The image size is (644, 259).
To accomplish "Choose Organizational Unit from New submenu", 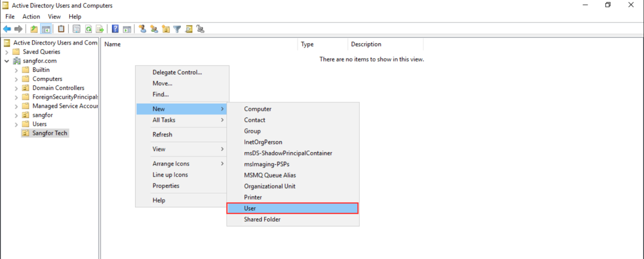I will coord(270,186).
